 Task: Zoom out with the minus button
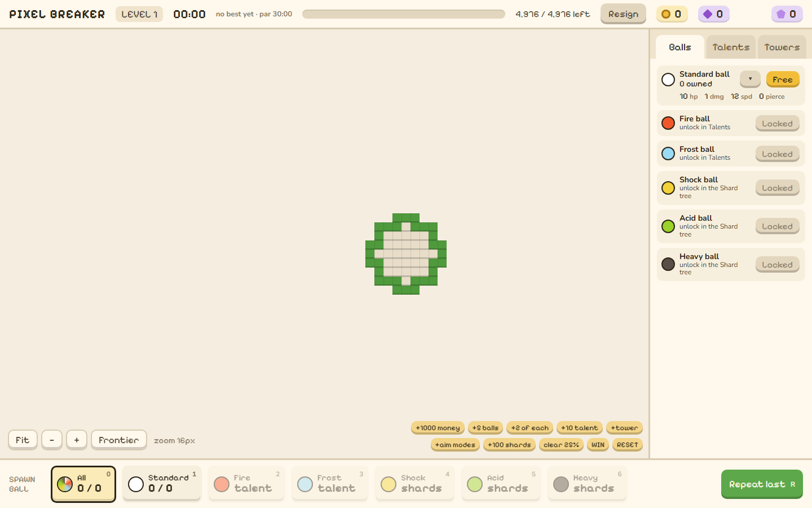point(52,440)
